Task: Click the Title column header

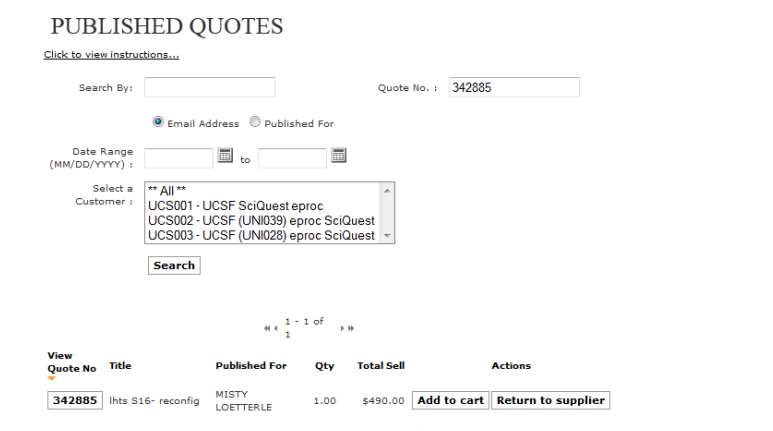Action: point(120,365)
